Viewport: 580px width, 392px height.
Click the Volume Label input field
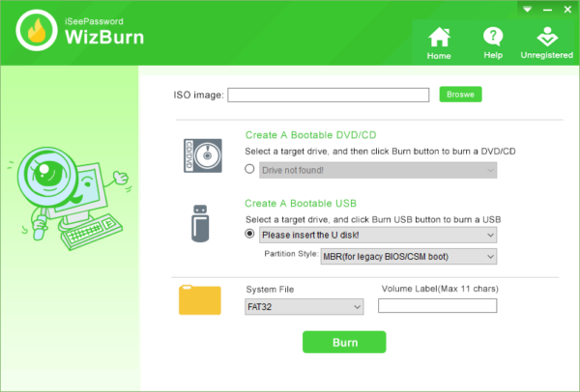click(437, 306)
